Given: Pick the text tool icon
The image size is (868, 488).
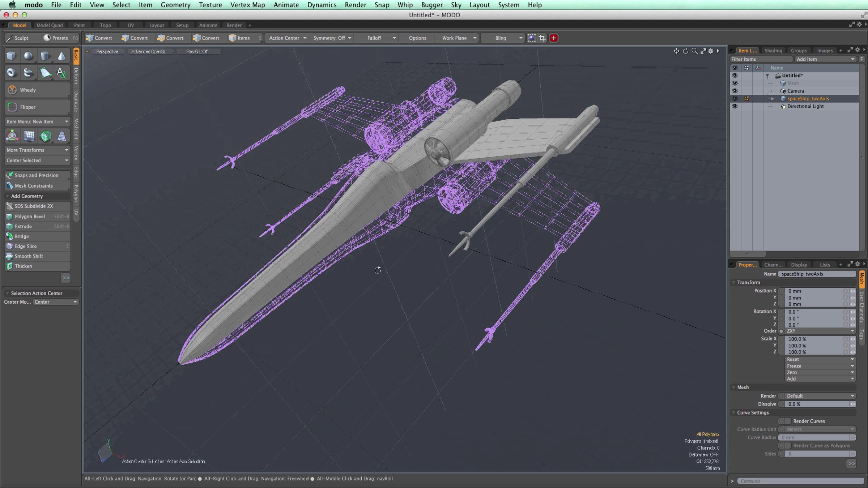Looking at the screenshot, I should pos(62,73).
